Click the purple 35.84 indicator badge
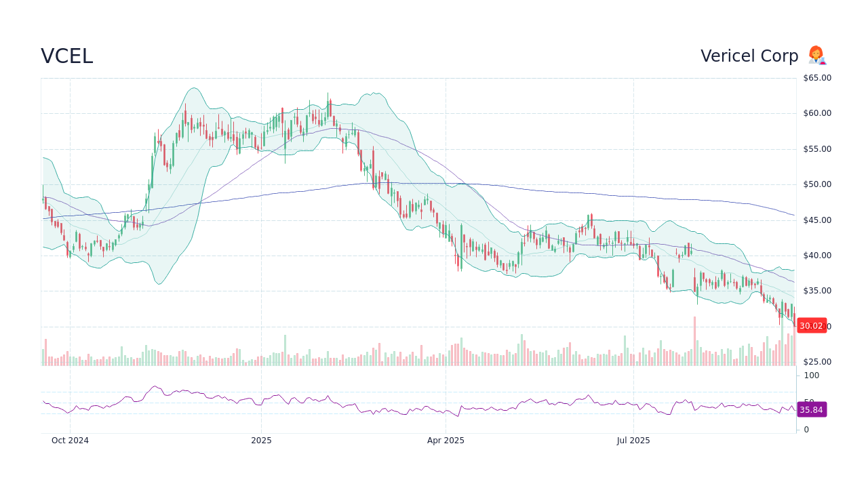Viewport: 868px width, 488px height. 811,409
